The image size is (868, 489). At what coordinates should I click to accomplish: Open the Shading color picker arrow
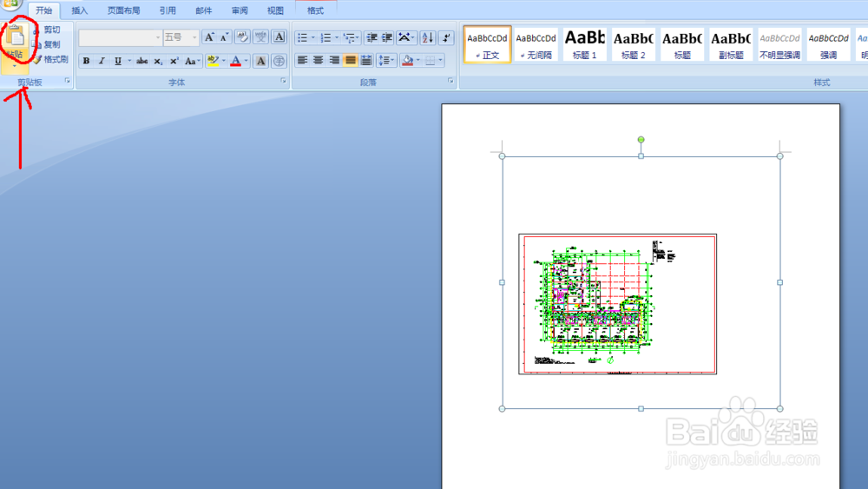(x=418, y=60)
